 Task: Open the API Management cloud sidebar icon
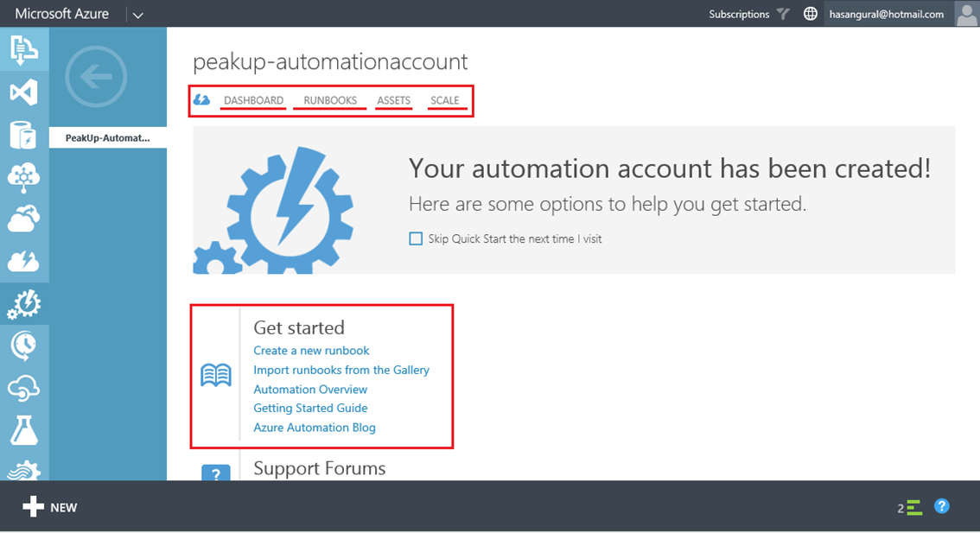tap(23, 388)
